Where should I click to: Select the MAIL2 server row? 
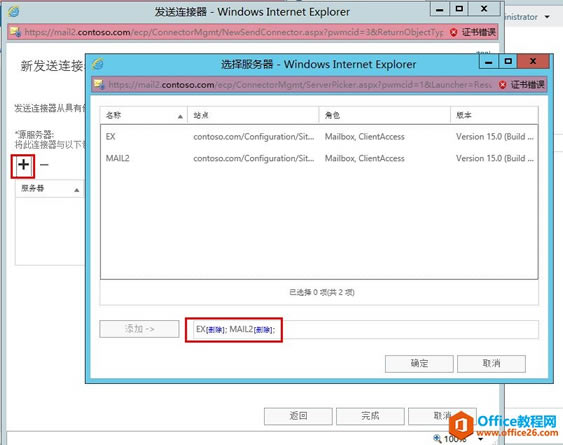click(x=319, y=158)
